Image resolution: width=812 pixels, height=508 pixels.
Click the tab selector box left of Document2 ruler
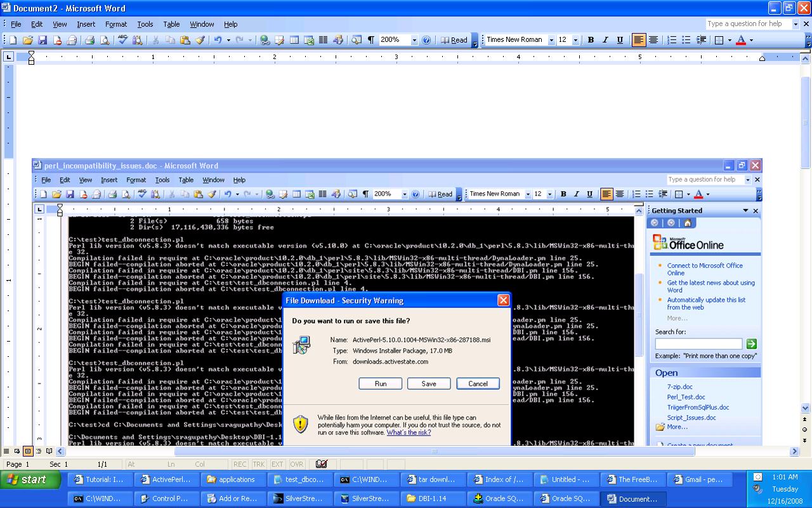[9, 57]
